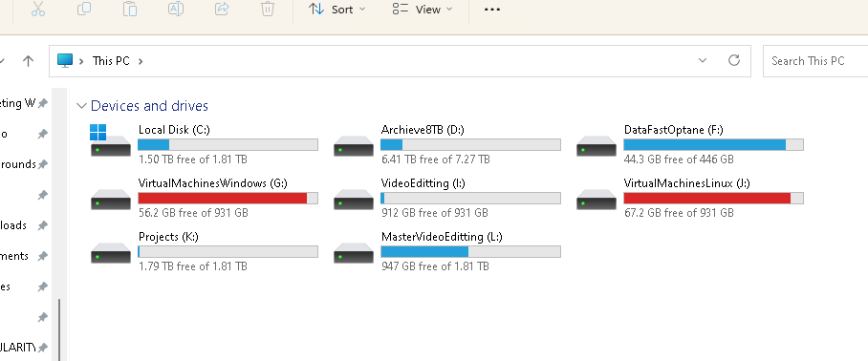The width and height of the screenshot is (868, 361).
Task: Go up one folder level arrow
Action: [x=29, y=61]
